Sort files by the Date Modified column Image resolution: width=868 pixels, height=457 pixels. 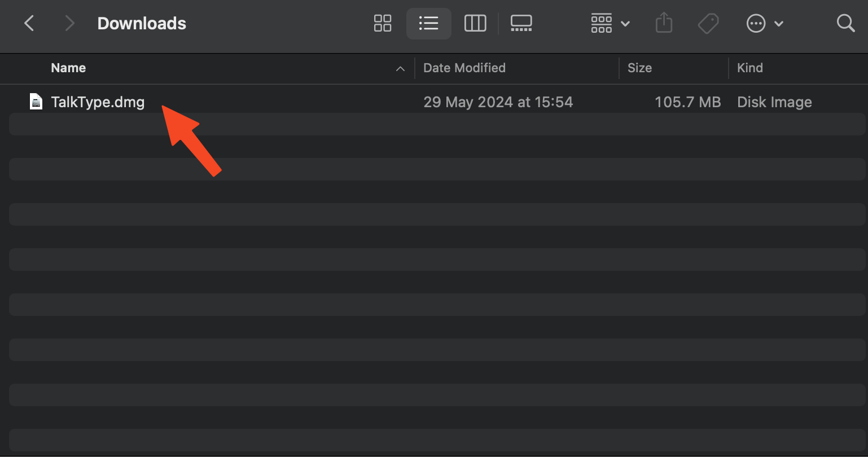[464, 68]
